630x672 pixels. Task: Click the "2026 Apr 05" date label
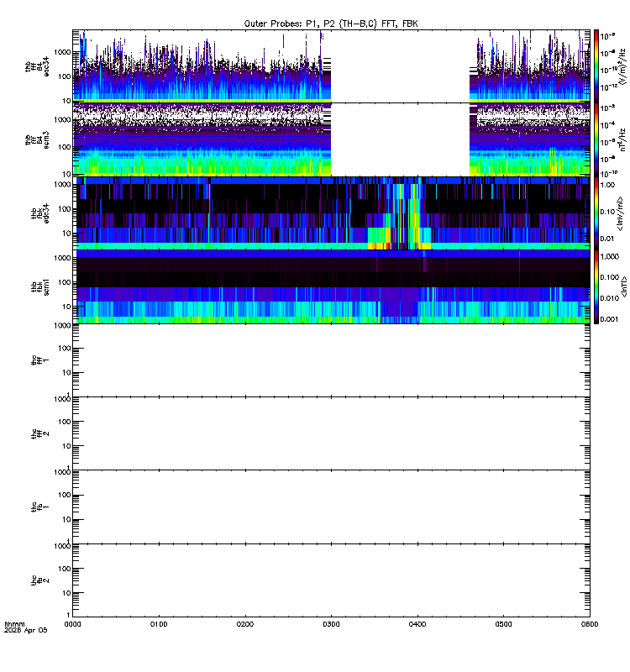[x=25, y=631]
